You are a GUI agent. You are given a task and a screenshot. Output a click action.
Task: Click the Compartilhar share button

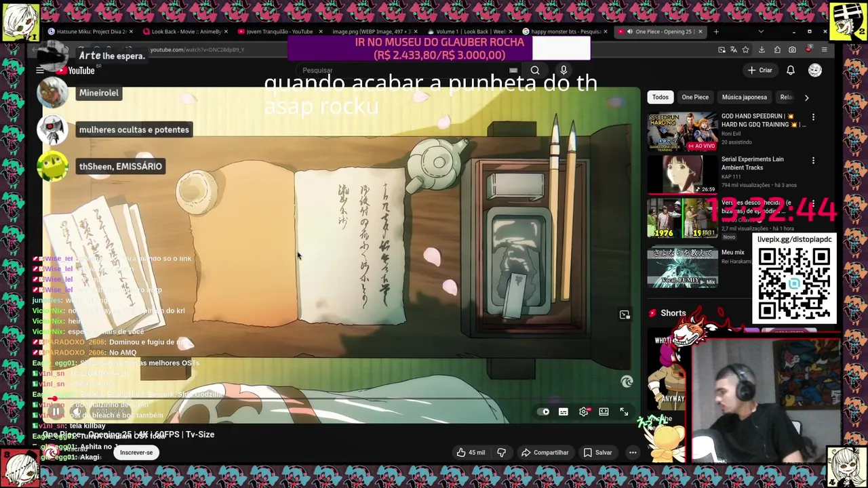pyautogui.click(x=545, y=453)
